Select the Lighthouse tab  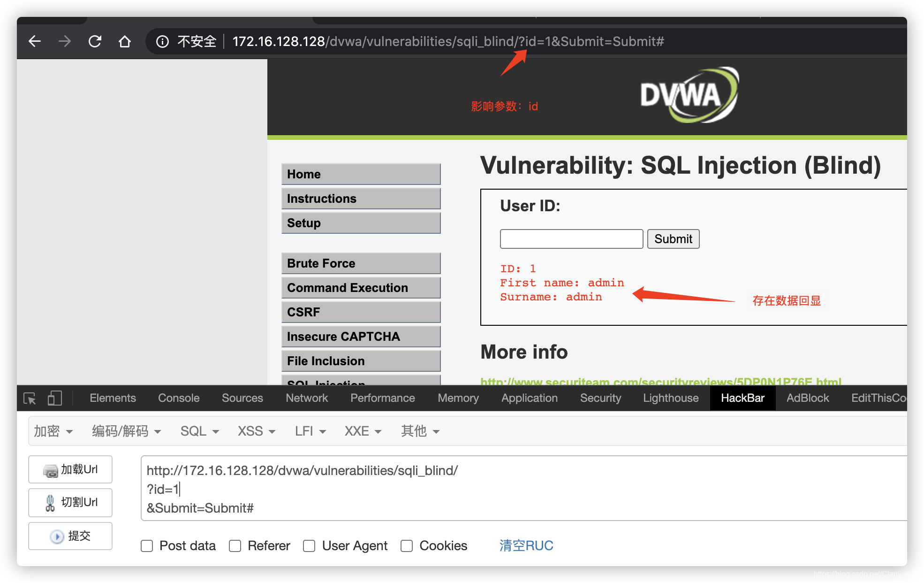click(x=671, y=398)
